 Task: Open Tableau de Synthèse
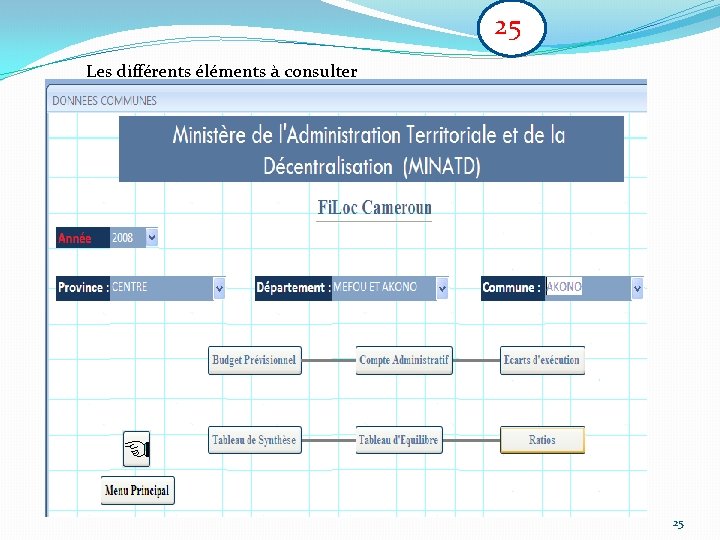(x=255, y=440)
